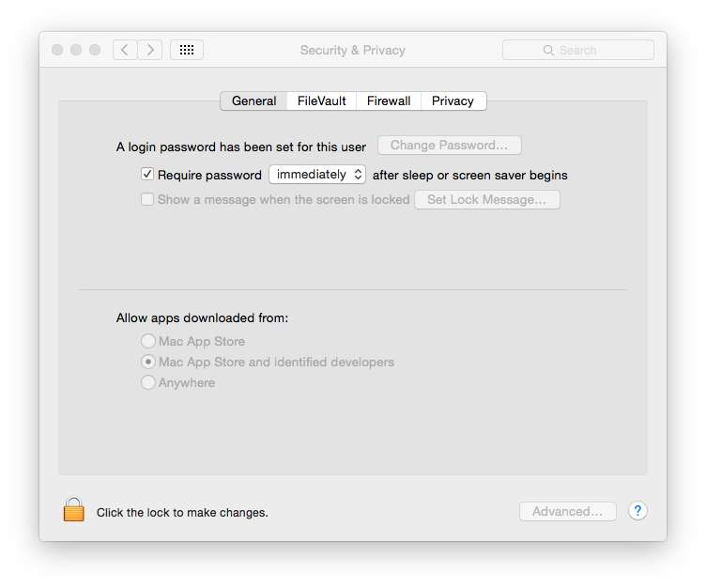Choose the Anywhere radio option
This screenshot has width=706, height=588.
click(148, 382)
